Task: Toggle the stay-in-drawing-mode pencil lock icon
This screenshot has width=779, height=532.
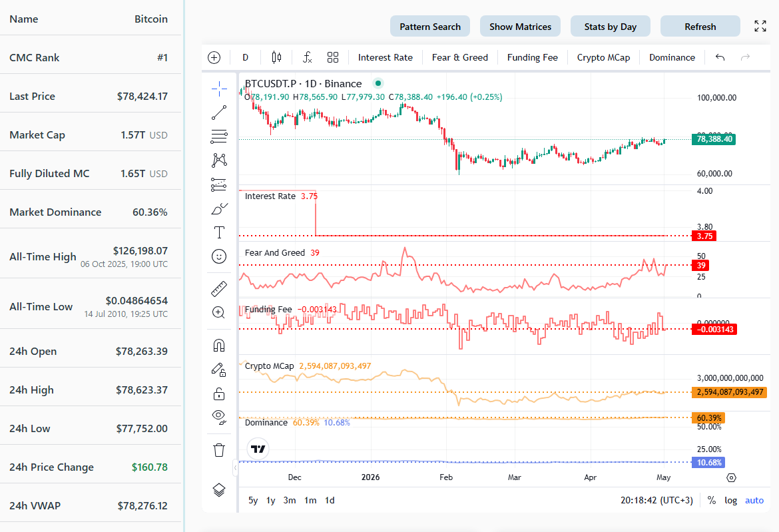Action: point(219,370)
